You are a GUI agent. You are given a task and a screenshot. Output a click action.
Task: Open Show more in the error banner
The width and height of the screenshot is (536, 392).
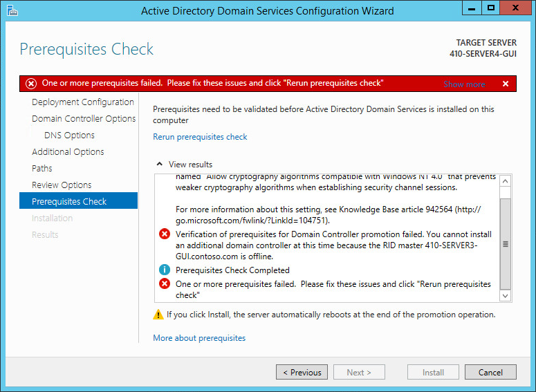click(464, 84)
